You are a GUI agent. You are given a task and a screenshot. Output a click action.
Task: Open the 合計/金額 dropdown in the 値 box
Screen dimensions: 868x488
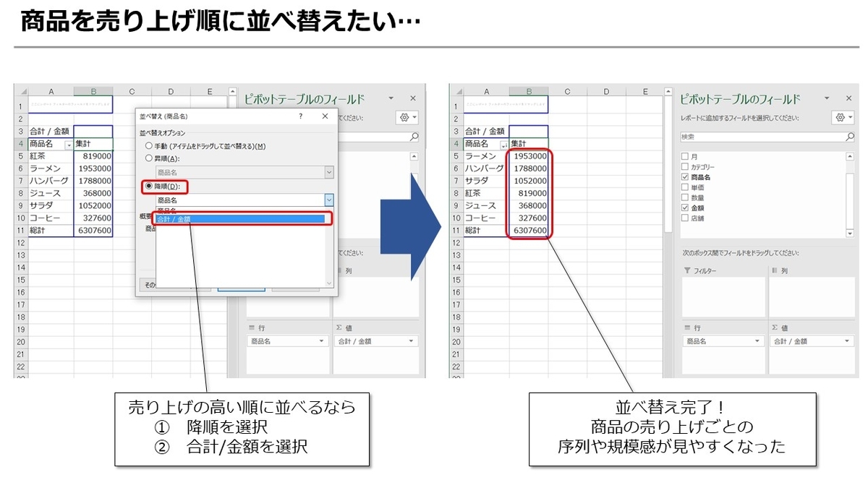pyautogui.click(x=847, y=340)
